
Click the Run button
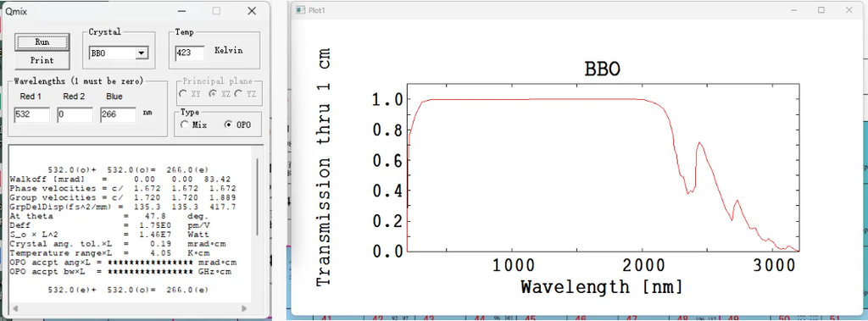[x=42, y=42]
